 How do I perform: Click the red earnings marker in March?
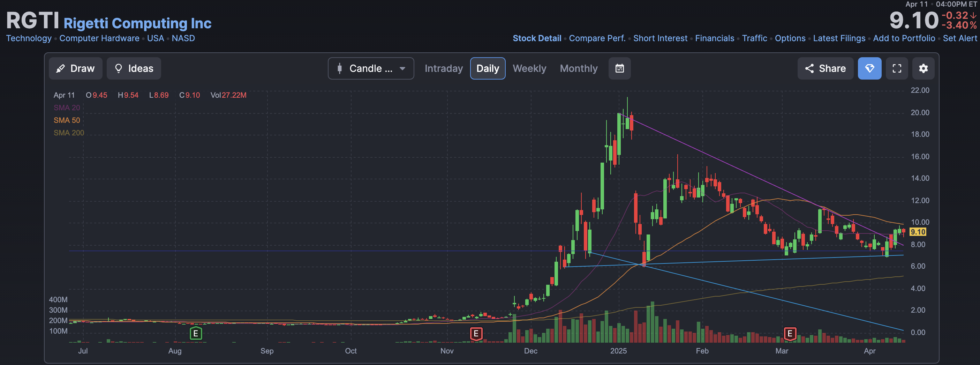click(790, 334)
